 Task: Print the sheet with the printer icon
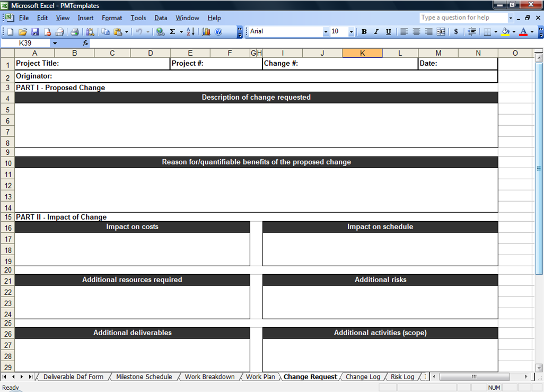point(74,32)
